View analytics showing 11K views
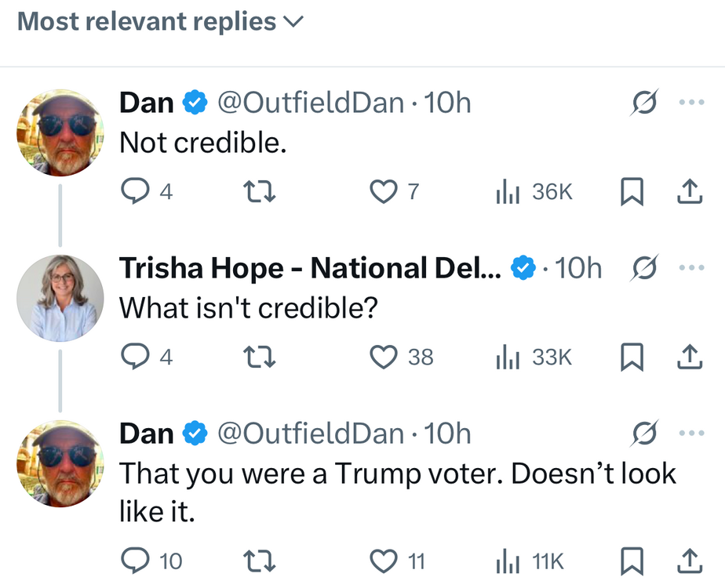 [530, 561]
